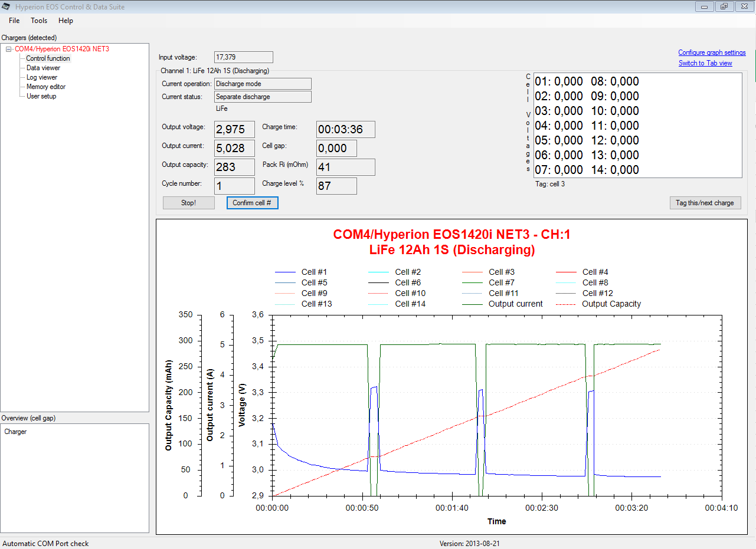Open the Help menu
Viewport: 756px width, 549px height.
66,21
